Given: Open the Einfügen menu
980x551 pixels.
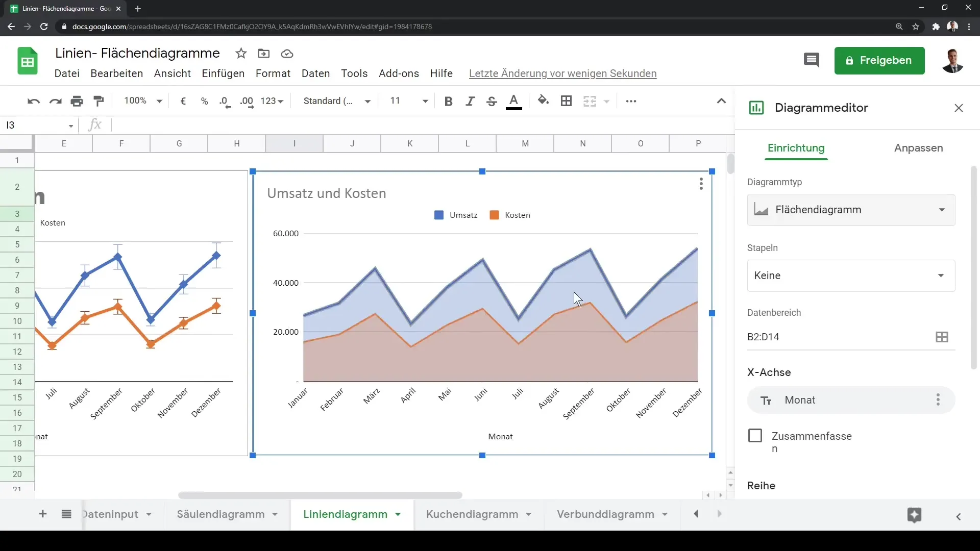Looking at the screenshot, I should pos(224,72).
